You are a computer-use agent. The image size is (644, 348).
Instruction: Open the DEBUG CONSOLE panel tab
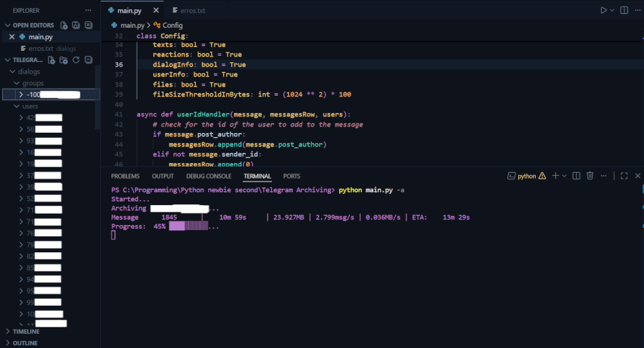click(209, 176)
